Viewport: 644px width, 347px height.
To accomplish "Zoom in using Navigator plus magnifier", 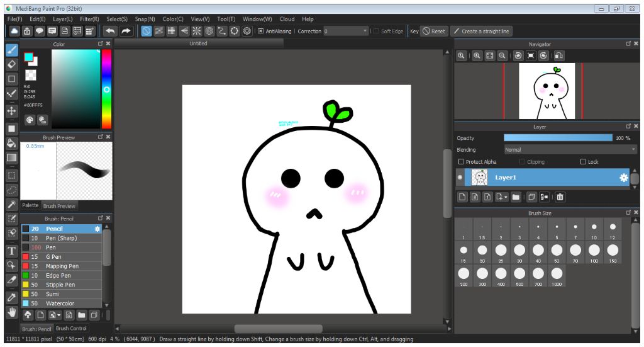I will pos(477,55).
